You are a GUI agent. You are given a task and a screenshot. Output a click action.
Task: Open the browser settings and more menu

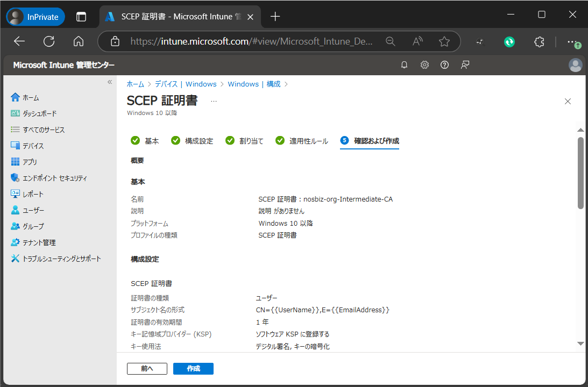(x=572, y=41)
